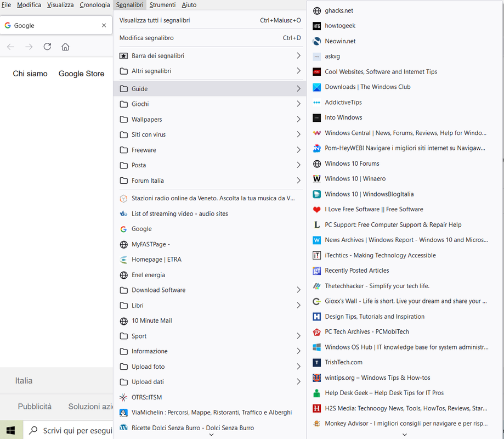Open the 10 Minute Mail bookmark
This screenshot has height=439, width=504.
point(210,320)
